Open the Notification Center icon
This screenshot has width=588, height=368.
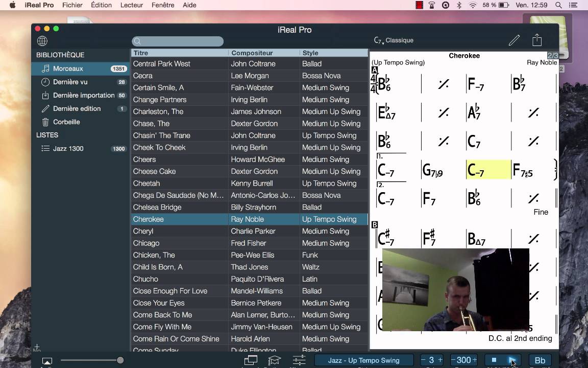(573, 5)
